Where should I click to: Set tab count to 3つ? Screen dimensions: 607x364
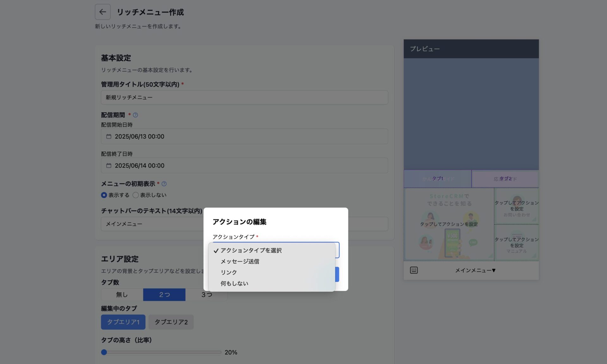(207, 294)
